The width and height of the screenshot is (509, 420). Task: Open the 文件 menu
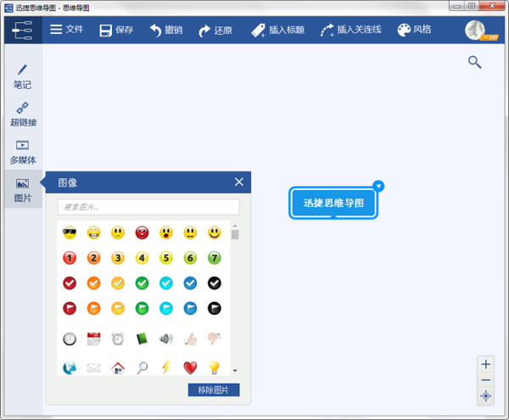(66, 30)
